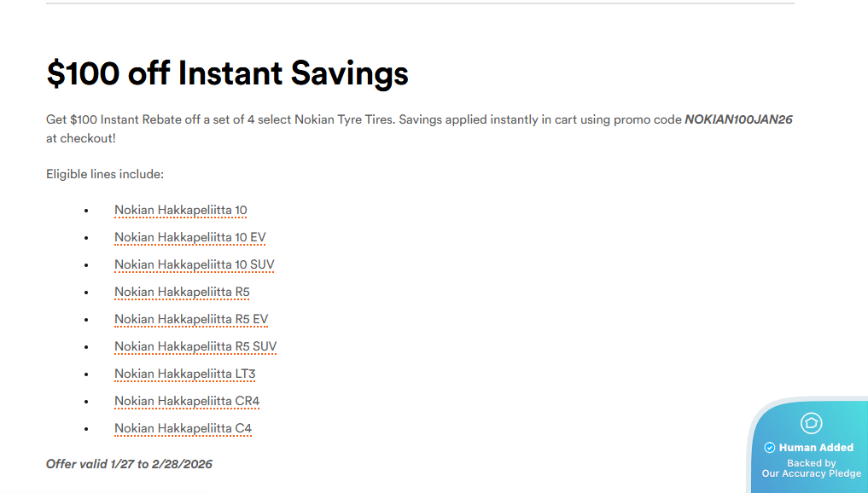
Task: Click the Offer valid 1/27 to 2/28/2026 text
Action: pos(129,464)
